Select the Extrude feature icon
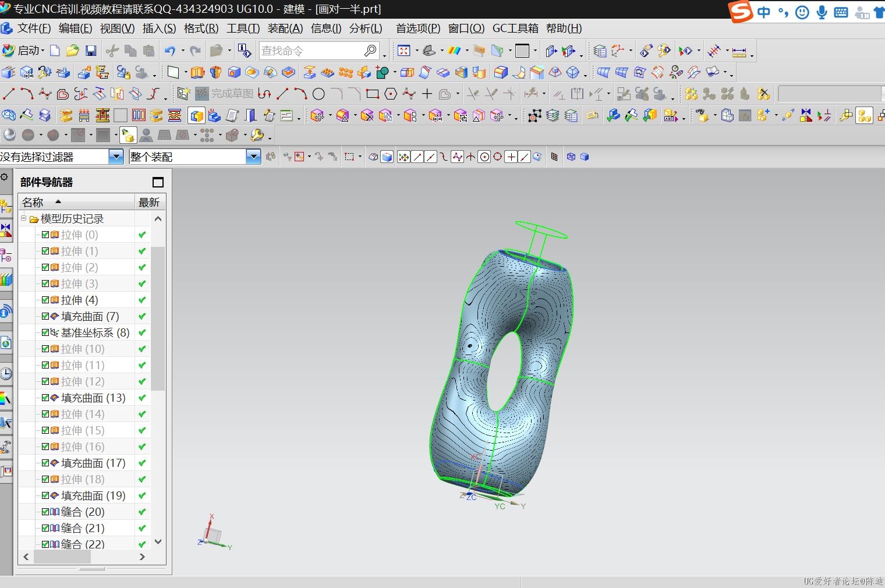Screen dimensions: 885x588 pos(197,72)
